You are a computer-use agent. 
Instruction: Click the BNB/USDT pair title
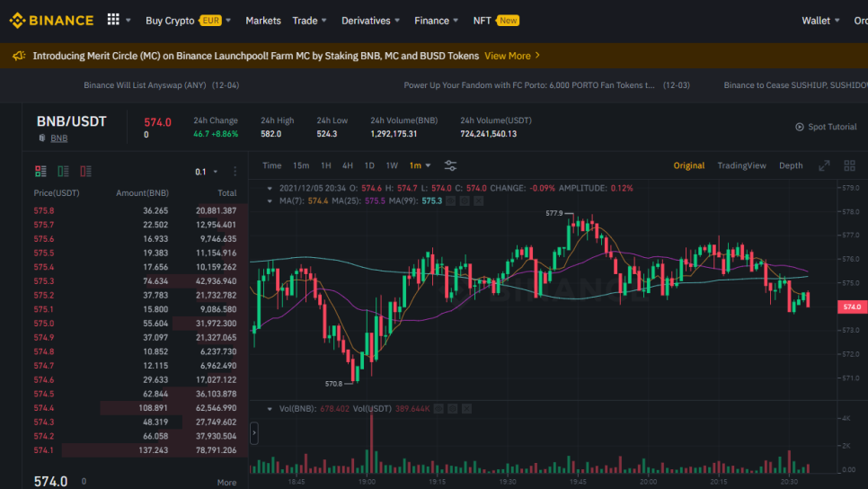tap(71, 121)
